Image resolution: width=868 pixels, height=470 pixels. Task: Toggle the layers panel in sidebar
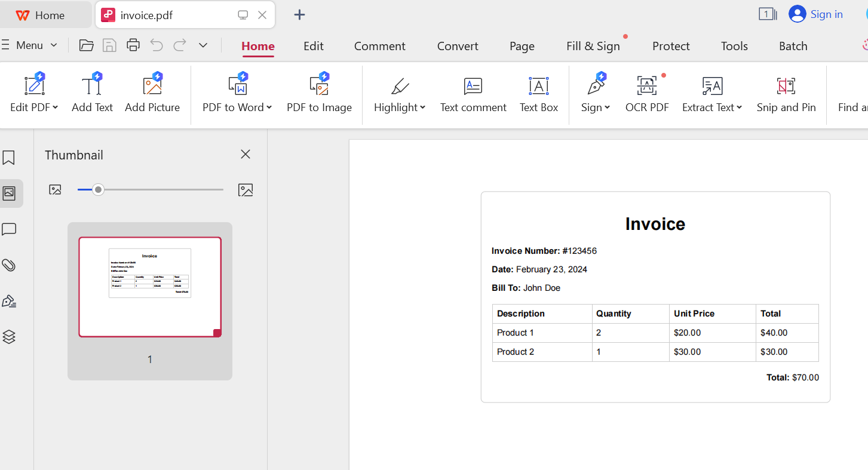[x=9, y=337]
